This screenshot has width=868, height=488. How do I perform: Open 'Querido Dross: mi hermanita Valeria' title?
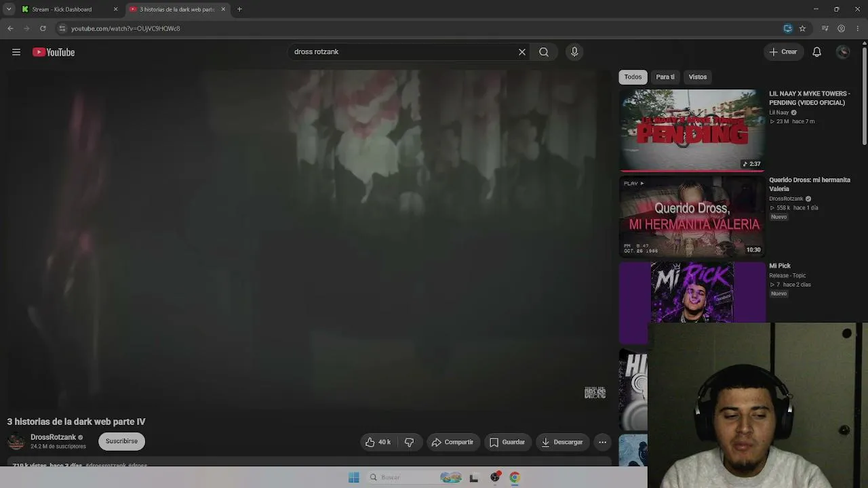[810, 184]
